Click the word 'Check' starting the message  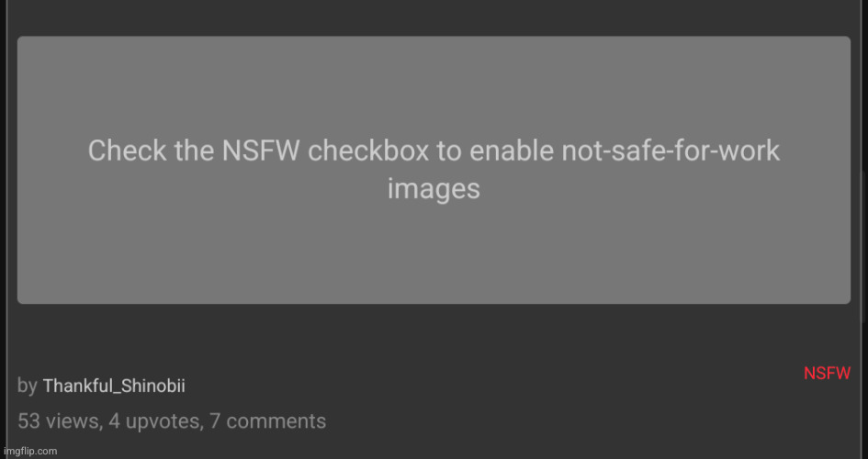[x=128, y=151]
